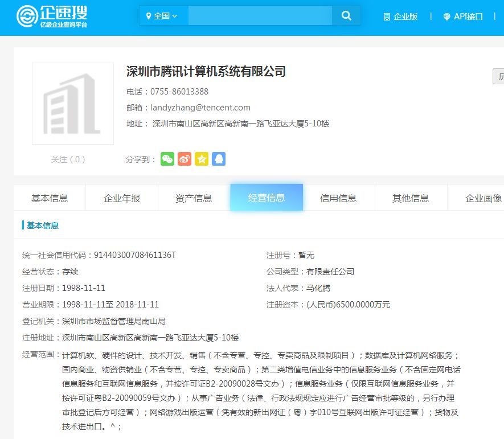
Task: Share to Weibo using the red share icon
Action: point(185,159)
